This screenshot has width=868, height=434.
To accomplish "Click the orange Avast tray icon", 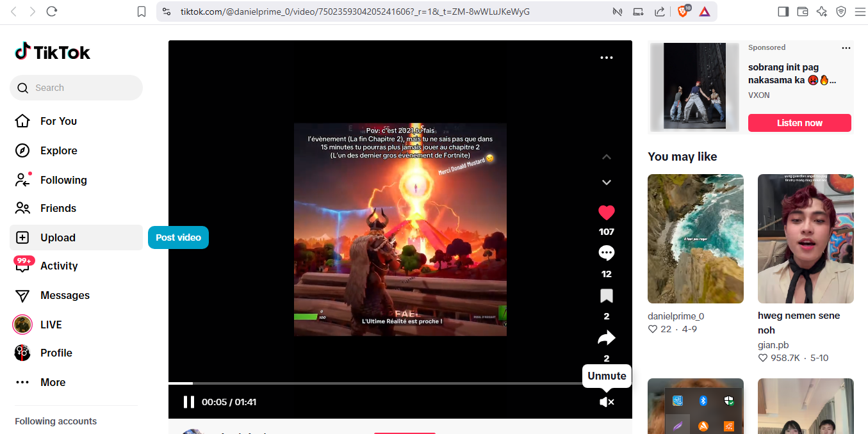I will coord(703,426).
